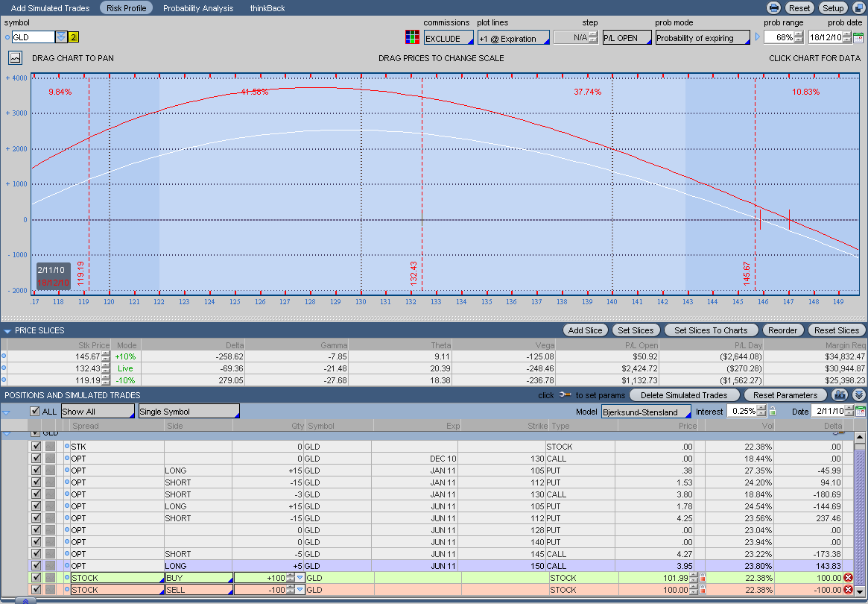Click the chart settings icon above the graph

click(15, 57)
